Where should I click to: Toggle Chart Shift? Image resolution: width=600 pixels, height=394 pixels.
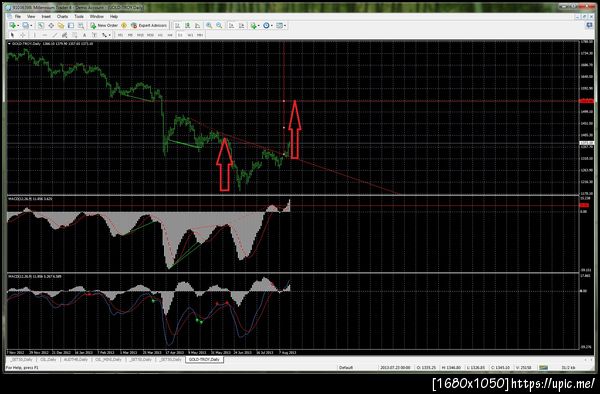point(241,25)
